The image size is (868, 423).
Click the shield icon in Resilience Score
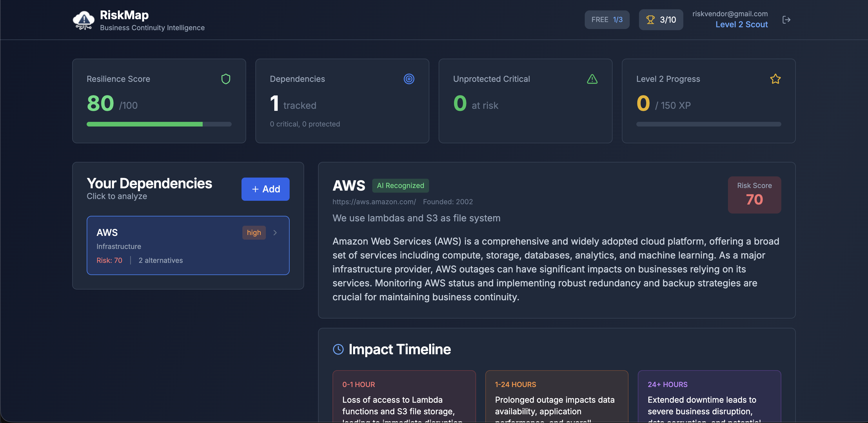coord(226,79)
